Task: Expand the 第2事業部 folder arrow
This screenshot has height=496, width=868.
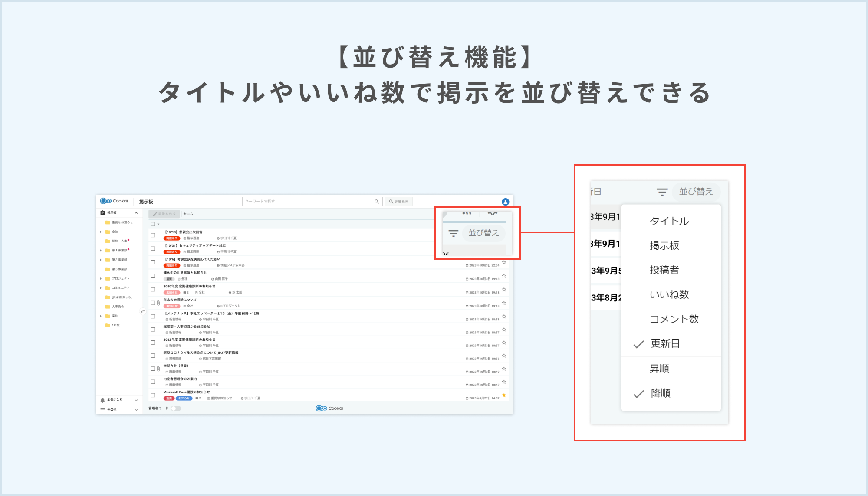Action: [x=101, y=260]
